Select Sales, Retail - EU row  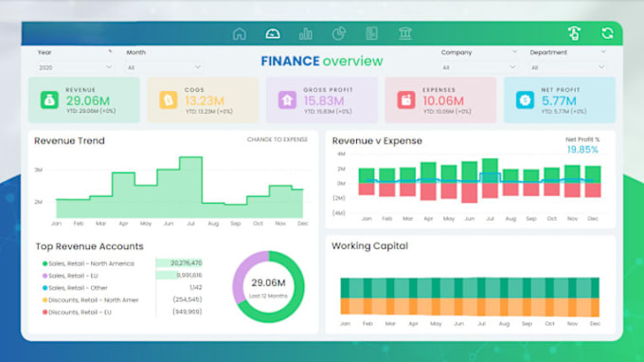(x=122, y=276)
